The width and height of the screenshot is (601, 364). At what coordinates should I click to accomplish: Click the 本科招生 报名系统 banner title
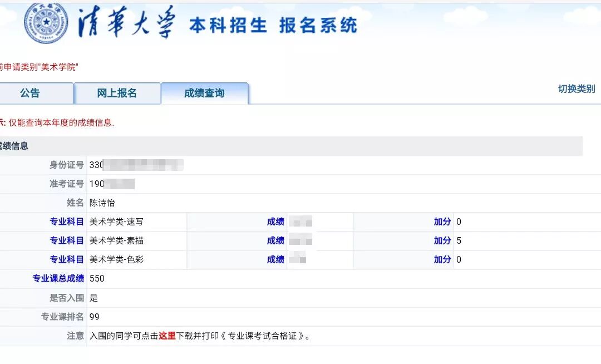(273, 26)
